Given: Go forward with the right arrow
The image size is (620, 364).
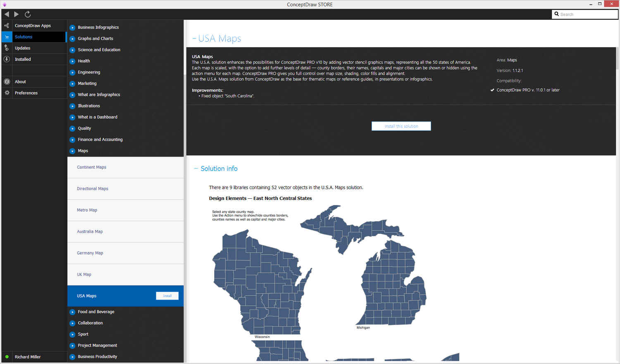Looking at the screenshot, I should 17,14.
